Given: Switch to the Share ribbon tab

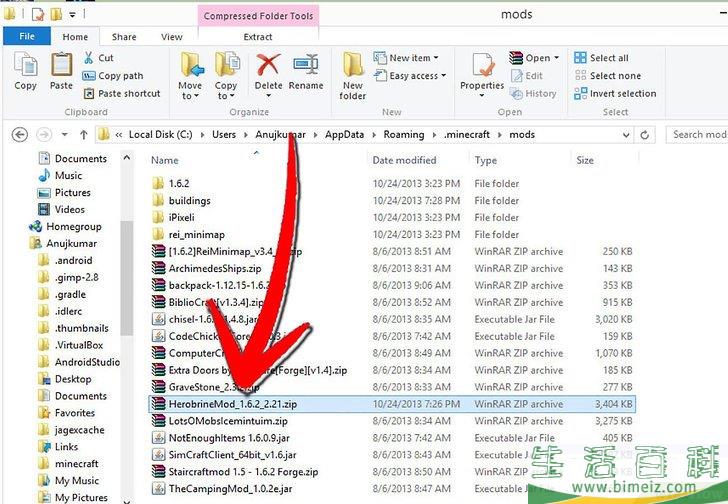Looking at the screenshot, I should pyautogui.click(x=124, y=37).
